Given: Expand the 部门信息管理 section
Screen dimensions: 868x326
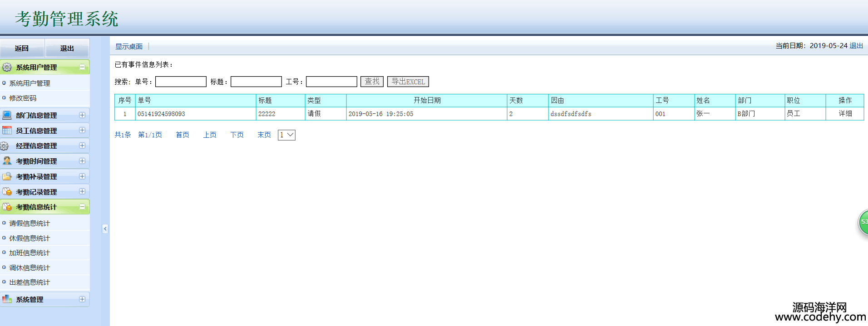Looking at the screenshot, I should 82,115.
